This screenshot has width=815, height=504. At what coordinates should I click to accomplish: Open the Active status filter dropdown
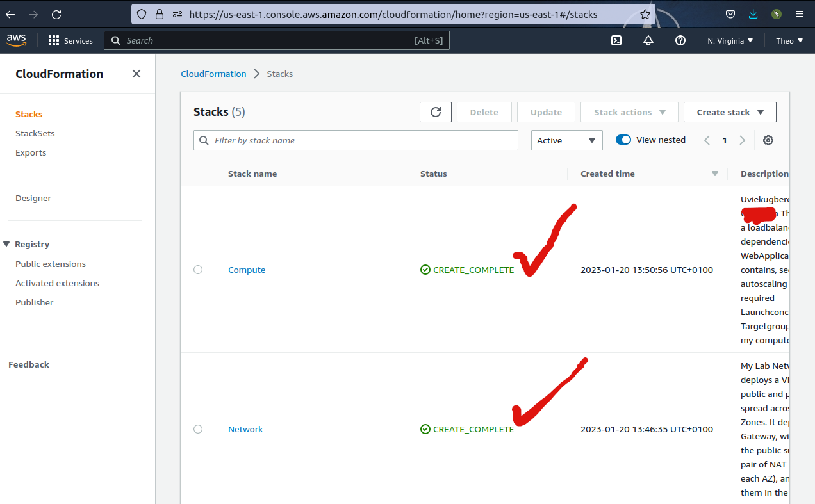coord(567,140)
